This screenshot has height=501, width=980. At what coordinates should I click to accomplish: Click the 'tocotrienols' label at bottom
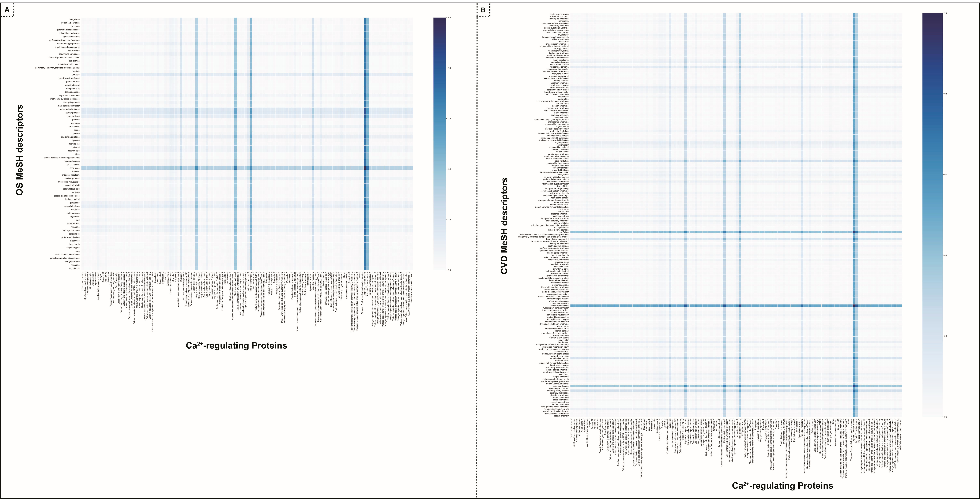[x=74, y=268]
